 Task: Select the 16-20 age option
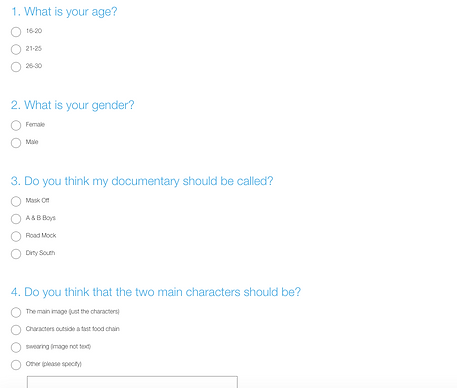(x=16, y=32)
